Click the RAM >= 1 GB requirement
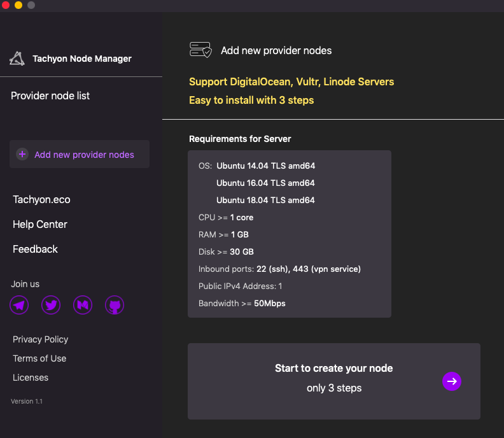This screenshot has height=438, width=504. tap(223, 235)
